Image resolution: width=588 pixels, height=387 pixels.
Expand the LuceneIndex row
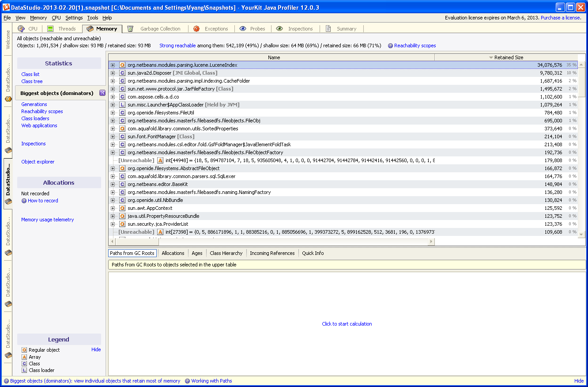pos(113,65)
